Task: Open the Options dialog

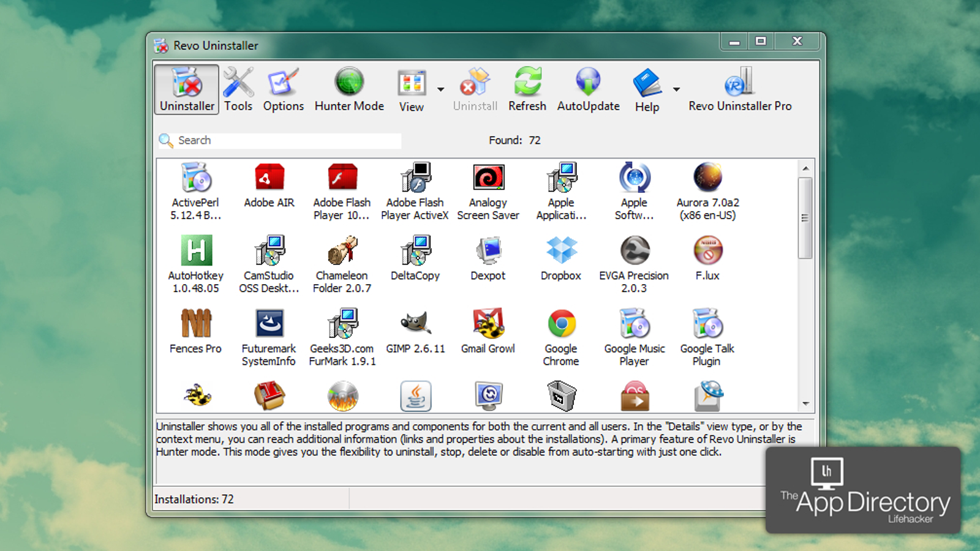Action: [x=283, y=89]
